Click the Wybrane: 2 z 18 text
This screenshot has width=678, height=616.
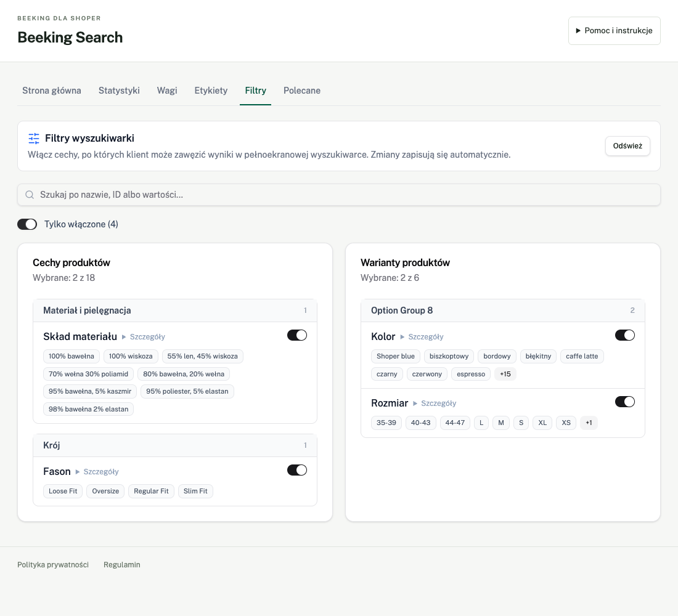point(64,278)
